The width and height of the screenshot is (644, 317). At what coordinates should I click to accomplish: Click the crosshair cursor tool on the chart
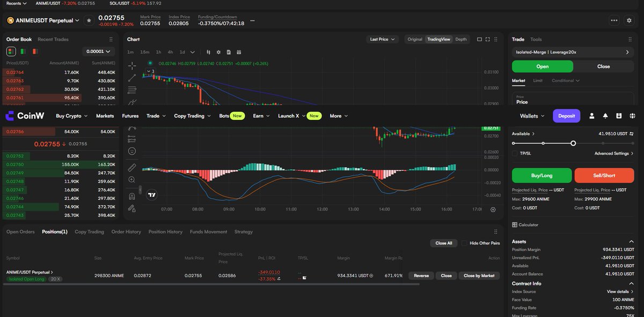[132, 66]
